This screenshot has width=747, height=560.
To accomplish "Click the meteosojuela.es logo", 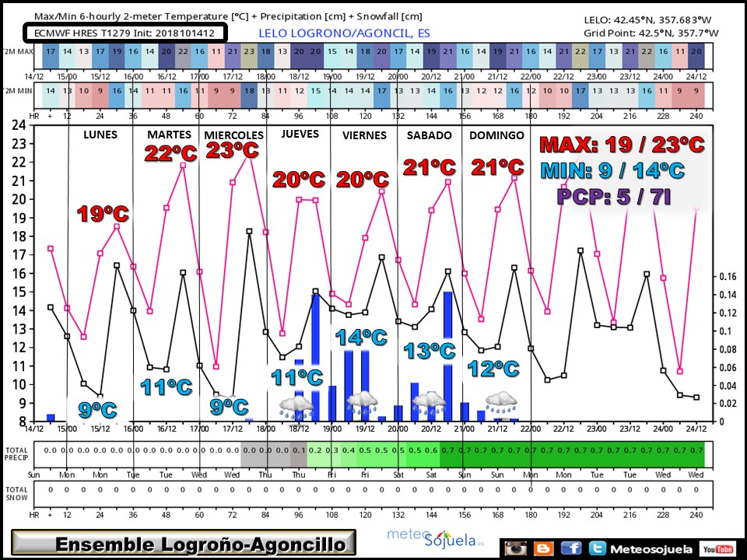I will (x=436, y=538).
